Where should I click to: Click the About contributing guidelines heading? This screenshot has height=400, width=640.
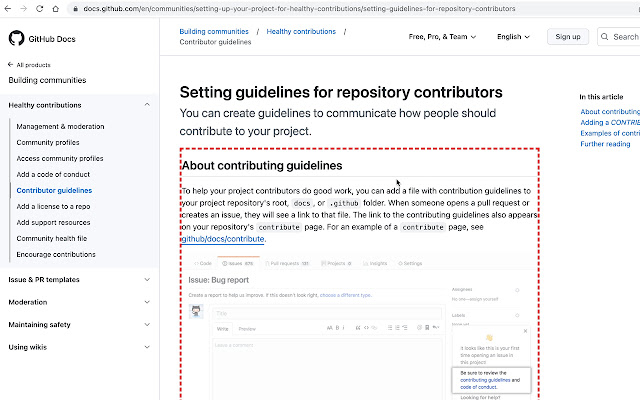tap(262, 165)
